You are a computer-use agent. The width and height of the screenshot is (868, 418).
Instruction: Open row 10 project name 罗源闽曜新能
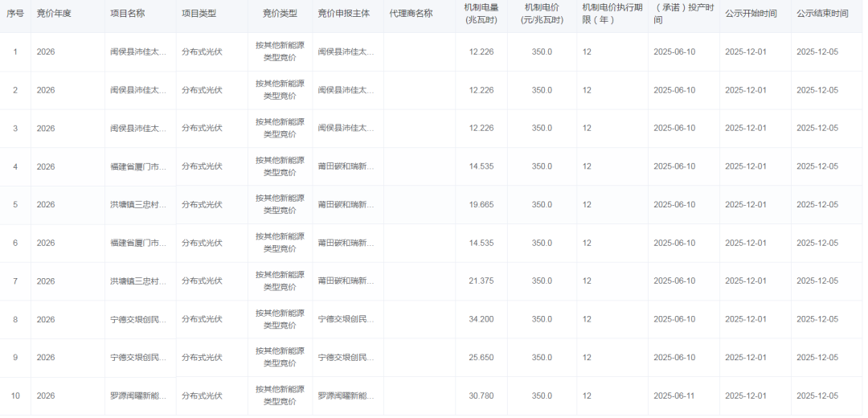pyautogui.click(x=138, y=396)
